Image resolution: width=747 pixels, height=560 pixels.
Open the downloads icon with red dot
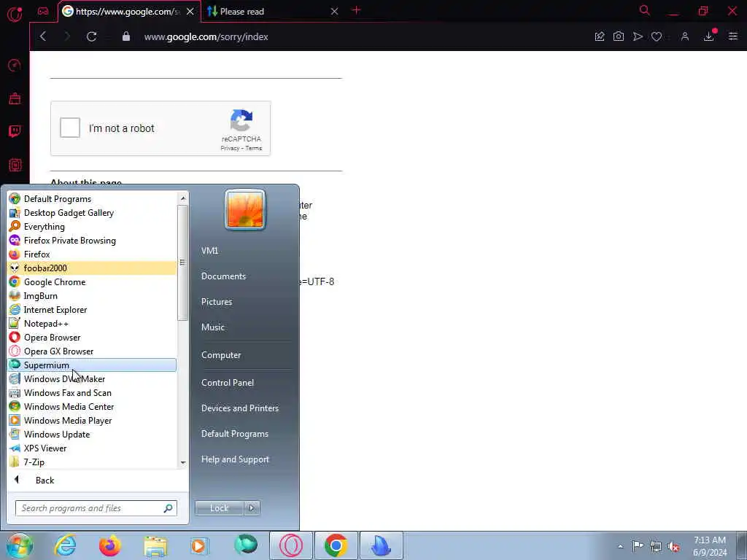[x=709, y=36]
